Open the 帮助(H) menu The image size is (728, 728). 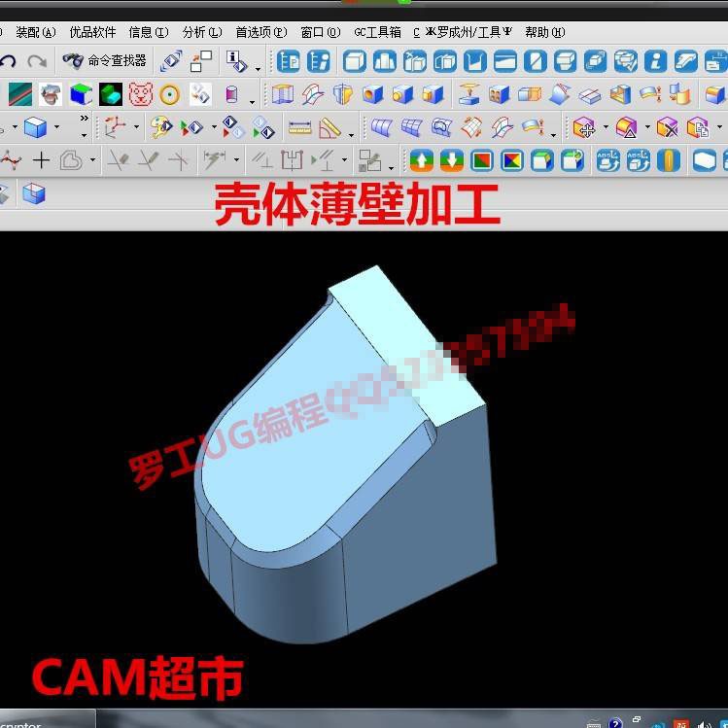pos(544,32)
